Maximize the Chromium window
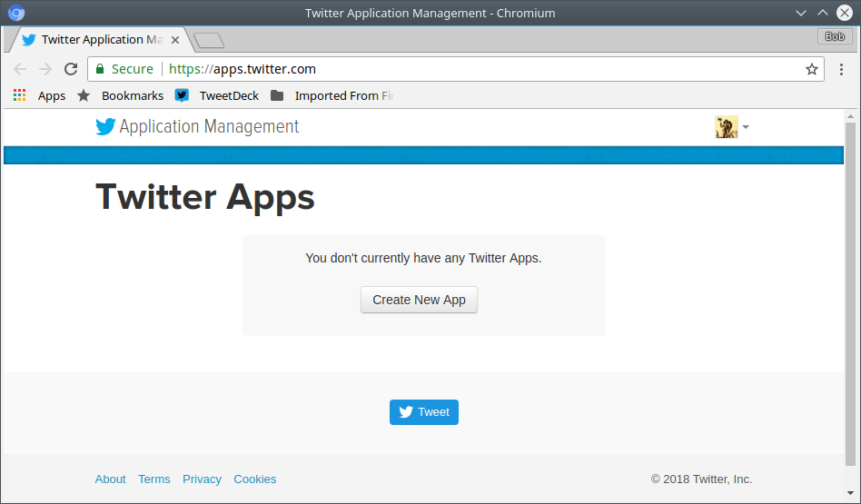This screenshot has height=504, width=861. pos(823,13)
